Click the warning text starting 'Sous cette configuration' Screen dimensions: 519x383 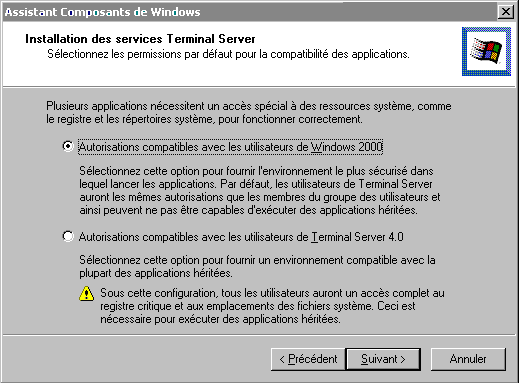pyautogui.click(x=272, y=306)
